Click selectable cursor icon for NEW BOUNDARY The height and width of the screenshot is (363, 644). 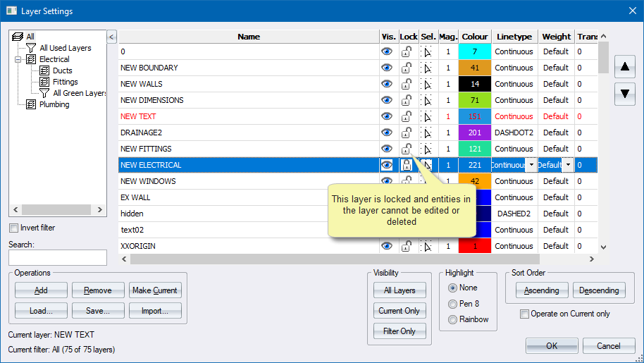pos(427,68)
